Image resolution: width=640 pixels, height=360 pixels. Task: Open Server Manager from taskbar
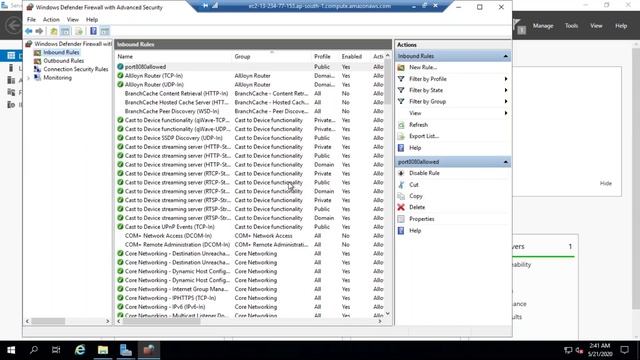tap(126, 350)
